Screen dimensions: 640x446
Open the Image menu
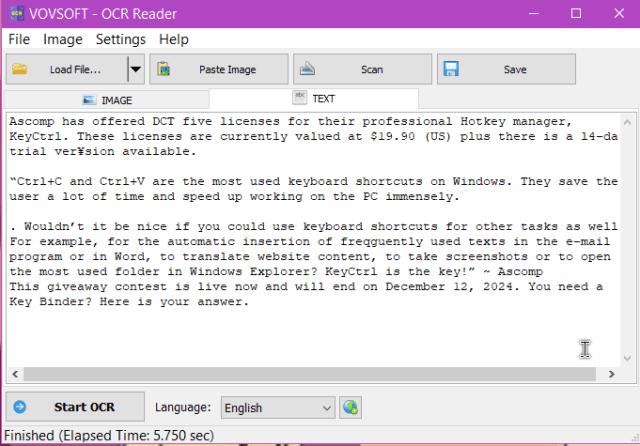coord(63,39)
